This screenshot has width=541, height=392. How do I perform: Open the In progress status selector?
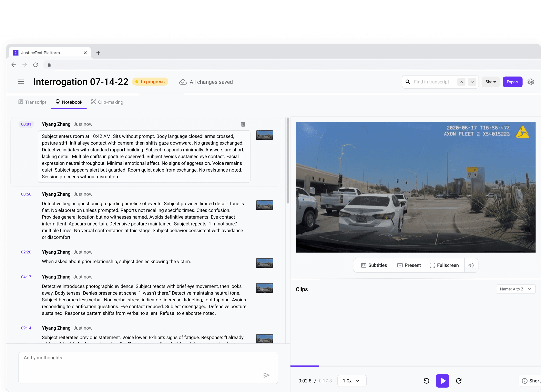150,82
